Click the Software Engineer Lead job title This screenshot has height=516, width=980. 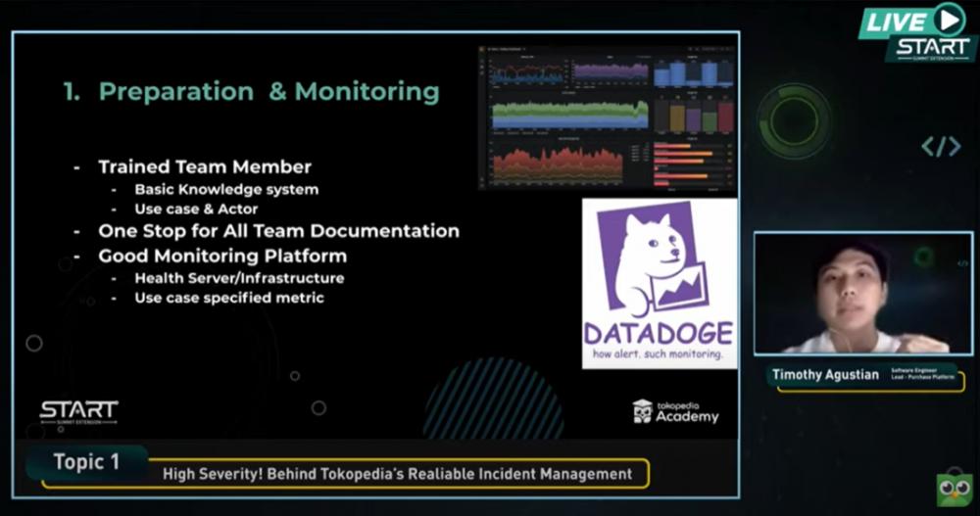coord(922,374)
